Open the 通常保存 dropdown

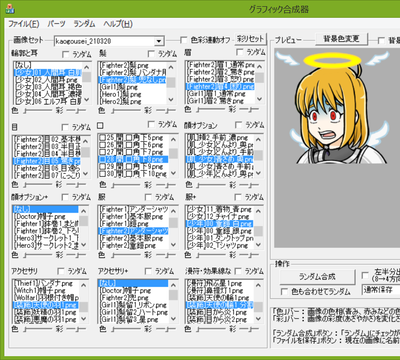point(381,289)
